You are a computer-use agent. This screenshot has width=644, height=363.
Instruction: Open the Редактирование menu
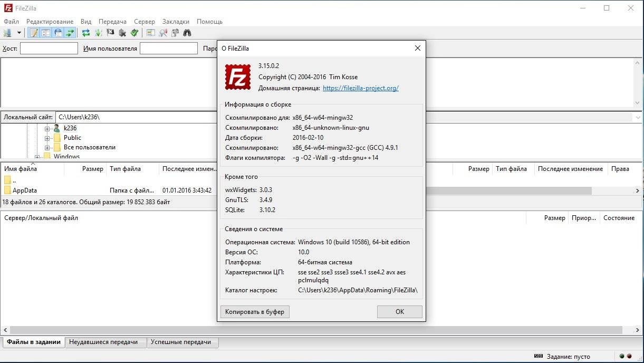[50, 22]
